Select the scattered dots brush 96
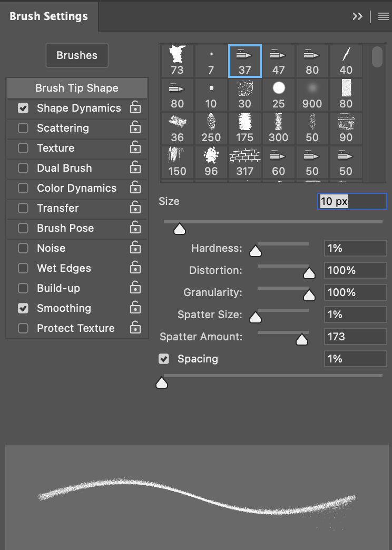The width and height of the screenshot is (392, 550). 211,156
